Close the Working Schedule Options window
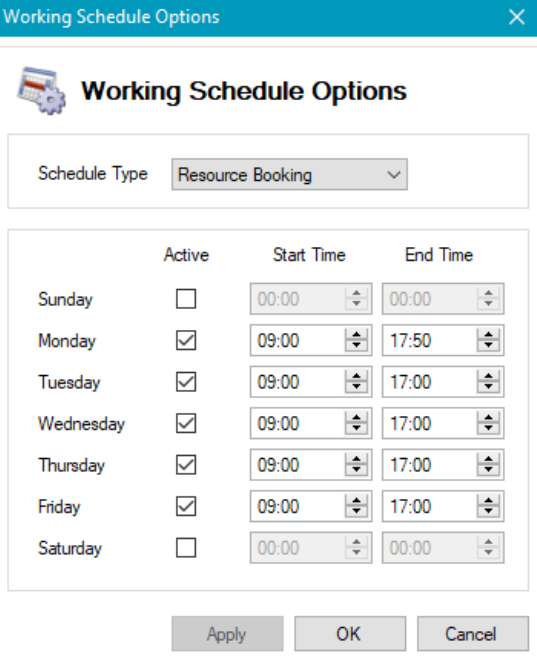 point(517,17)
